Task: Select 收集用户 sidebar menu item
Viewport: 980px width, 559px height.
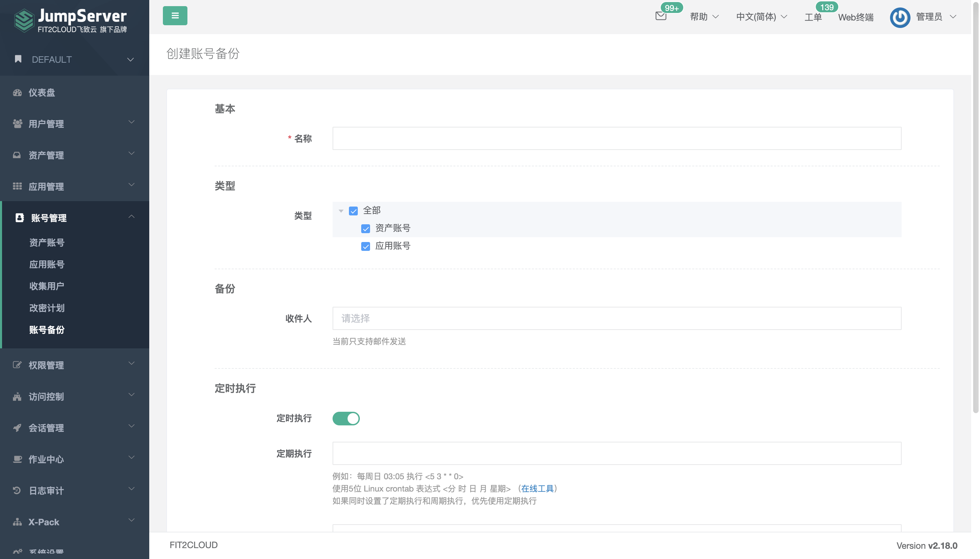Action: (47, 286)
